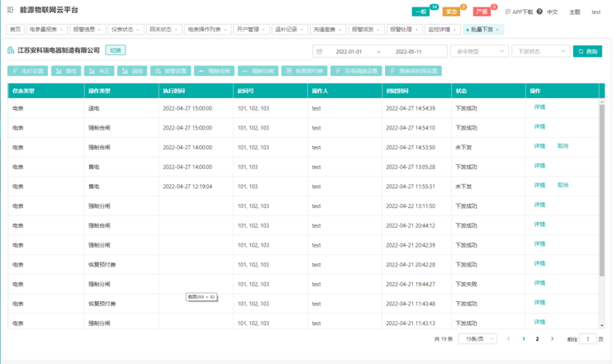The height and width of the screenshot is (364, 613).
Task: Close the 仪表状态 tab
Action: (x=138, y=30)
